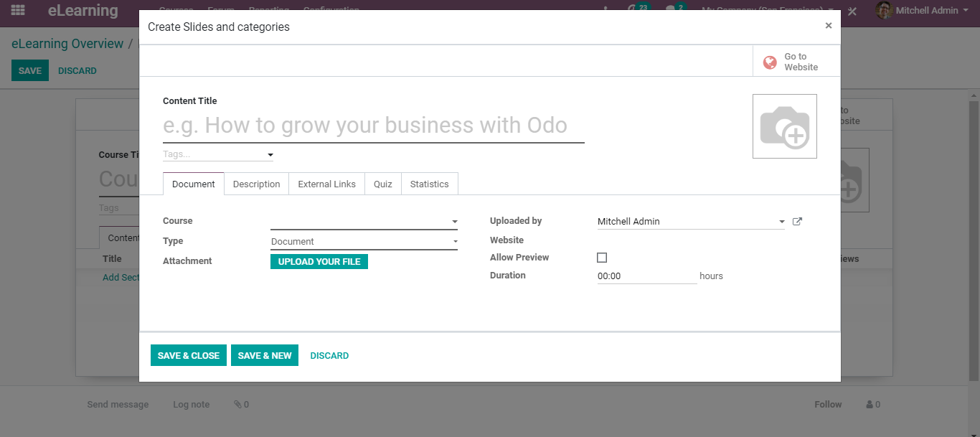Open the apps grid menu icon
This screenshot has width=980, height=437.
tap(18, 11)
